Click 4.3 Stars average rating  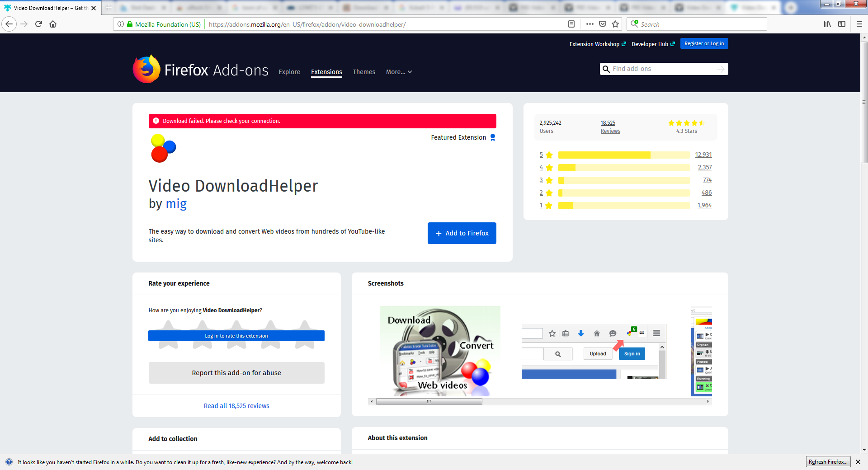tap(686, 127)
